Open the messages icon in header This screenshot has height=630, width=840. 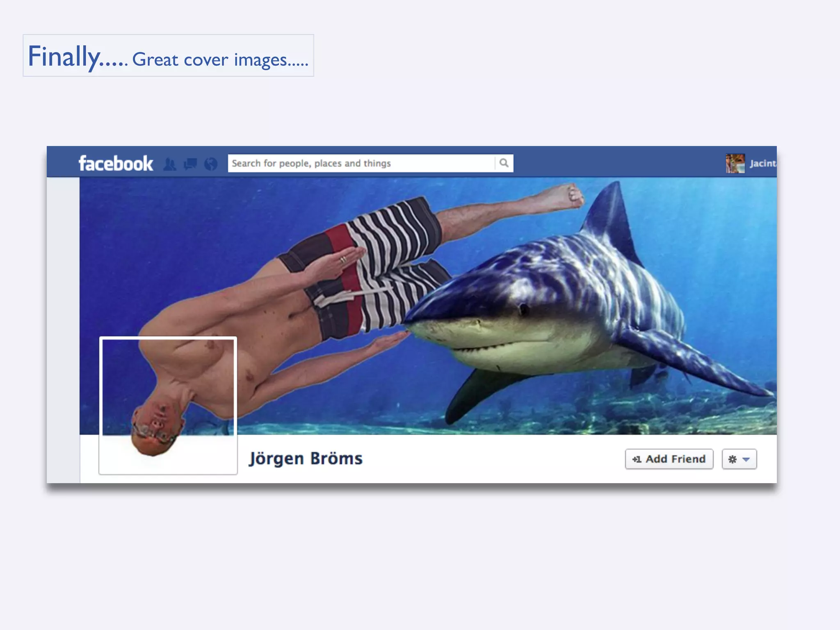point(190,164)
